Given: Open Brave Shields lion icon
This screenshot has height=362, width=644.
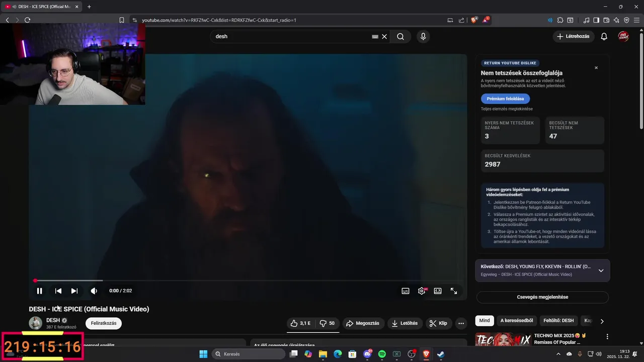Looking at the screenshot, I should [474, 20].
